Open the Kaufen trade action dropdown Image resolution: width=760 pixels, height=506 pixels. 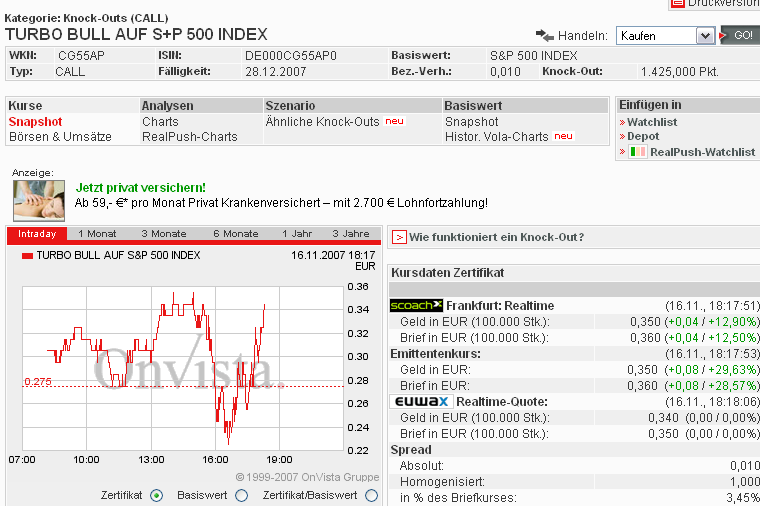[x=665, y=36]
